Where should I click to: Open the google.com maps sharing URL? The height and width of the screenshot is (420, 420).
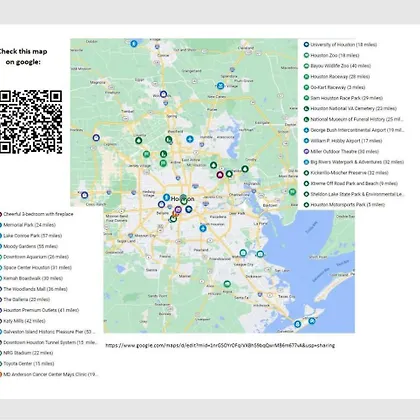pos(220,345)
